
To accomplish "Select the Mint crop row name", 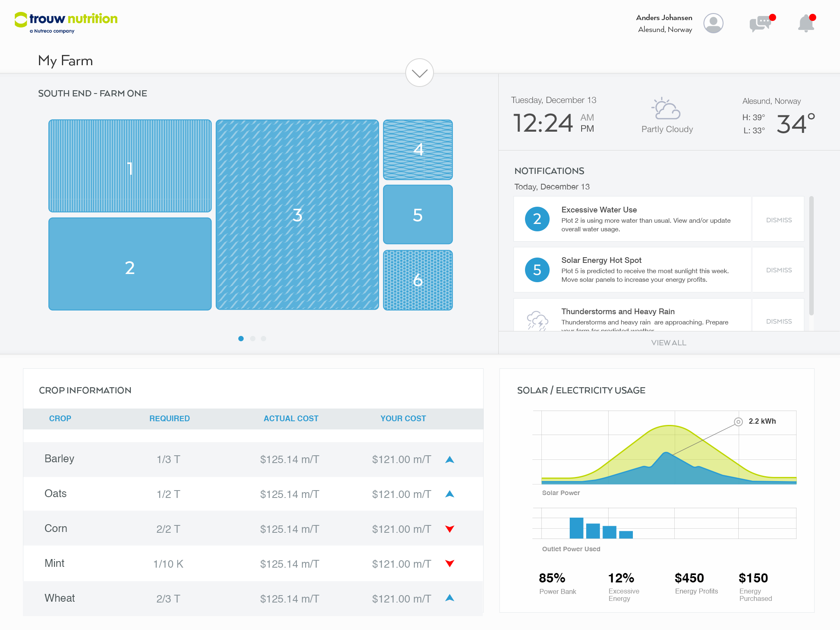I will click(55, 564).
